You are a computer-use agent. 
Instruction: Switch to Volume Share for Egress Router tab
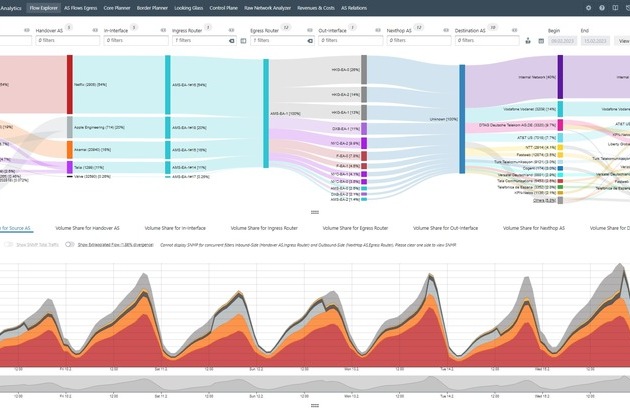[x=355, y=228]
